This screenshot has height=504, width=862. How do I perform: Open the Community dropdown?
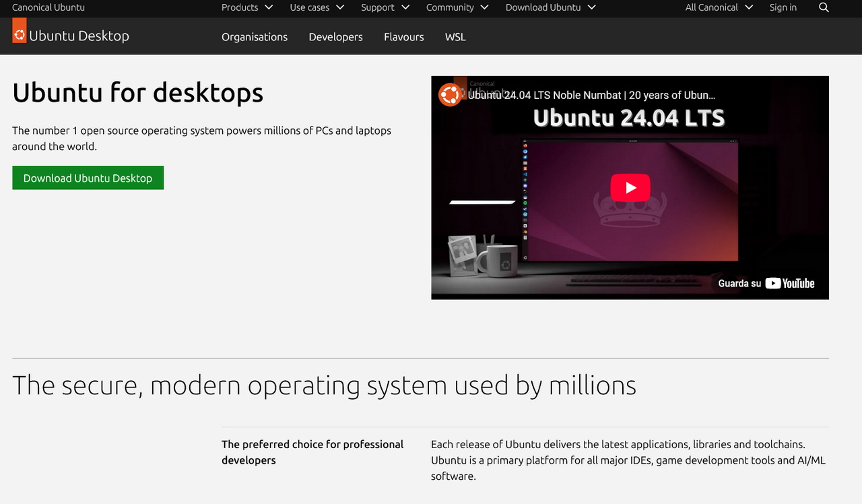pyautogui.click(x=457, y=7)
